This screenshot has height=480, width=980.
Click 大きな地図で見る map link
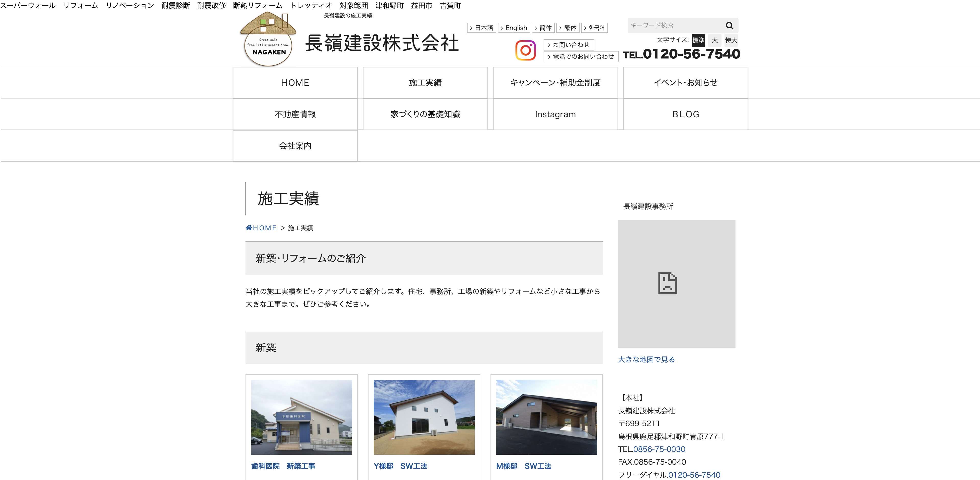tap(646, 359)
